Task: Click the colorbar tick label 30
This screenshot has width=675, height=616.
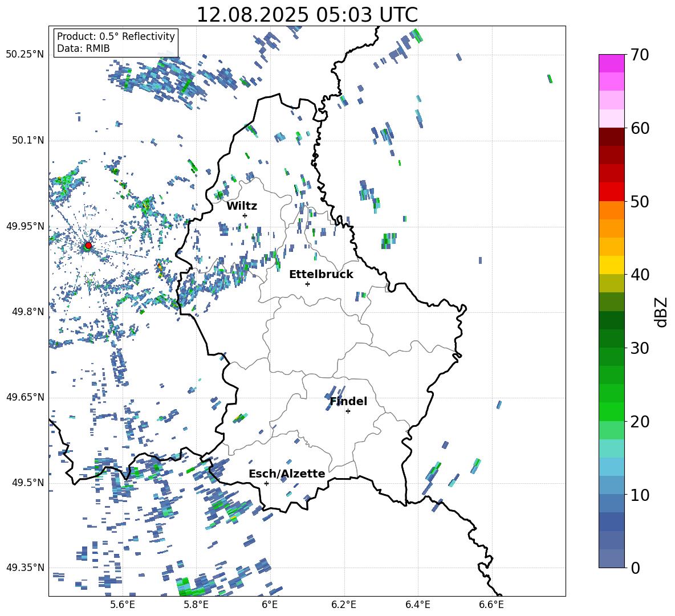Action: (640, 348)
